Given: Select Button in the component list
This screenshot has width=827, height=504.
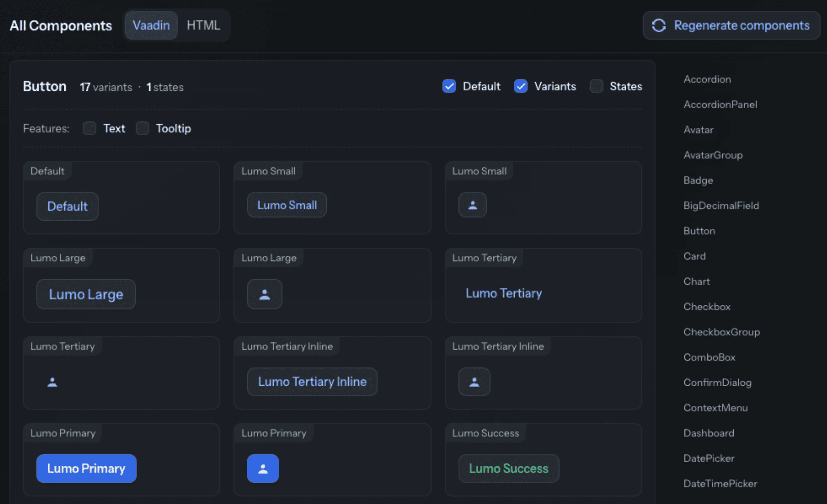Looking at the screenshot, I should point(699,231).
